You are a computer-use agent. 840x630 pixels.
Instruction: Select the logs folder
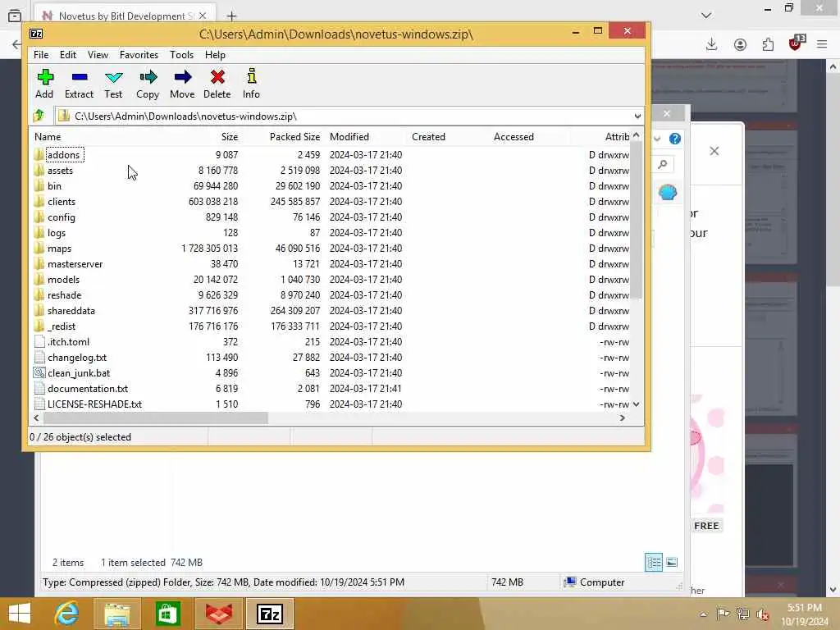tap(57, 232)
